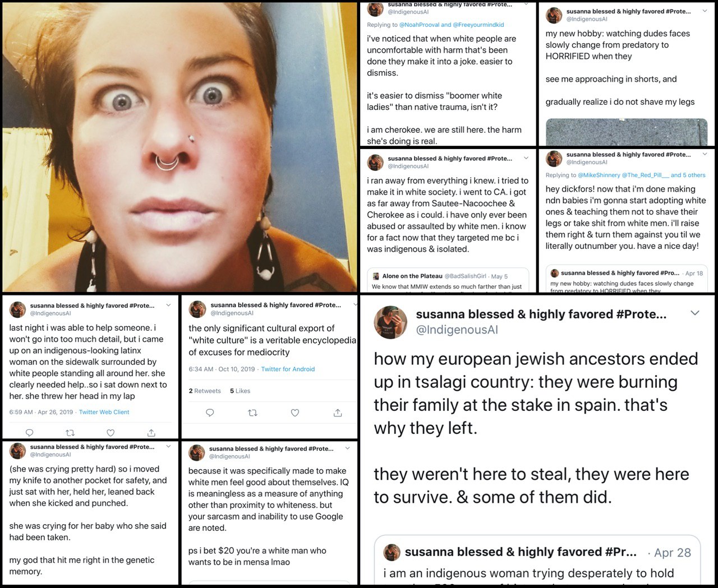The height and width of the screenshot is (588, 718).
Task: Click reply icon under Apr 26 tweet
Action: (30, 433)
